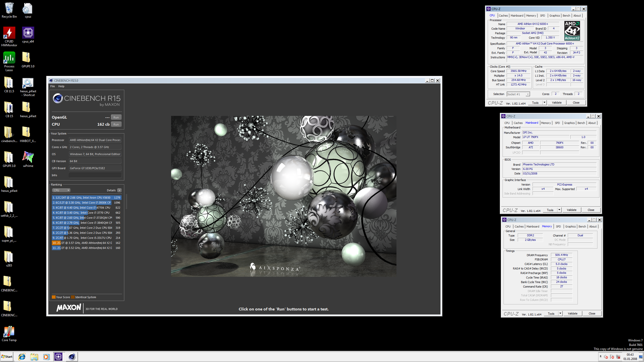Open cpuz_x64 desktop icon
644x362 pixels.
[x=28, y=35]
